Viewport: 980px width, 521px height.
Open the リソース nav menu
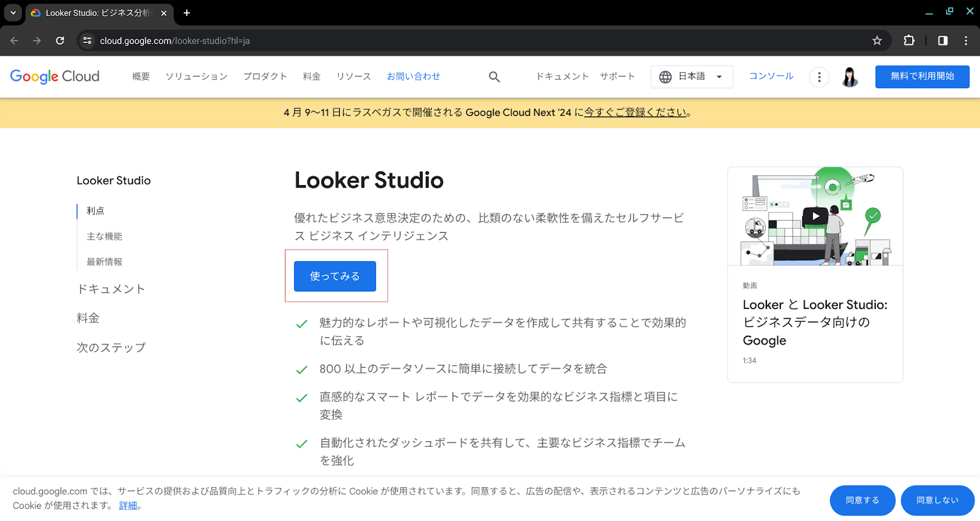[x=353, y=77]
